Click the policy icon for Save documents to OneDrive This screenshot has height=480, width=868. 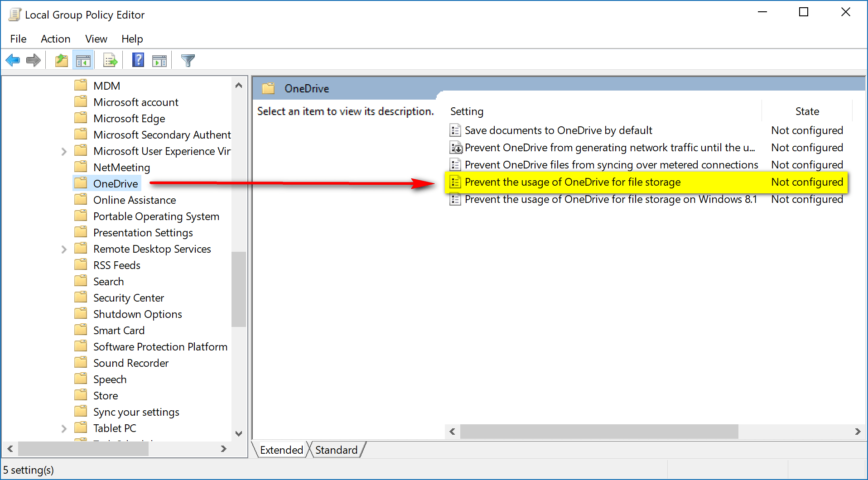click(455, 130)
